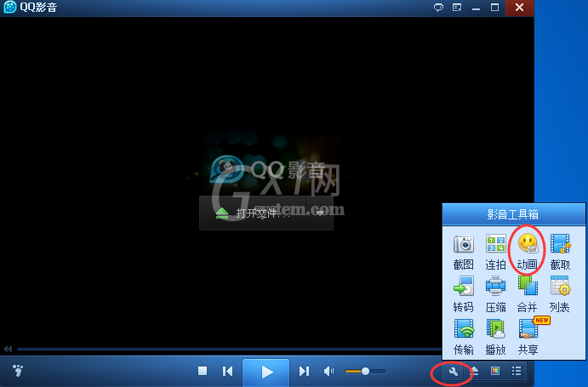This screenshot has width=588, height=387.
Task: Expand the dropdown arrow next to 打开文件
Action: [x=320, y=213]
